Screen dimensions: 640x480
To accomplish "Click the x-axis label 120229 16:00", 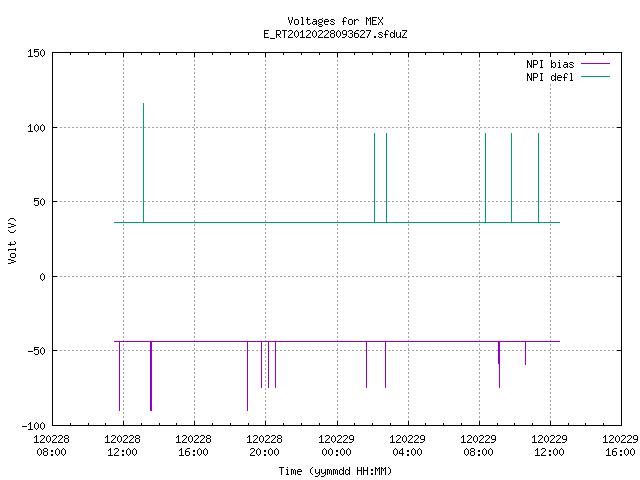I will 620,446.
